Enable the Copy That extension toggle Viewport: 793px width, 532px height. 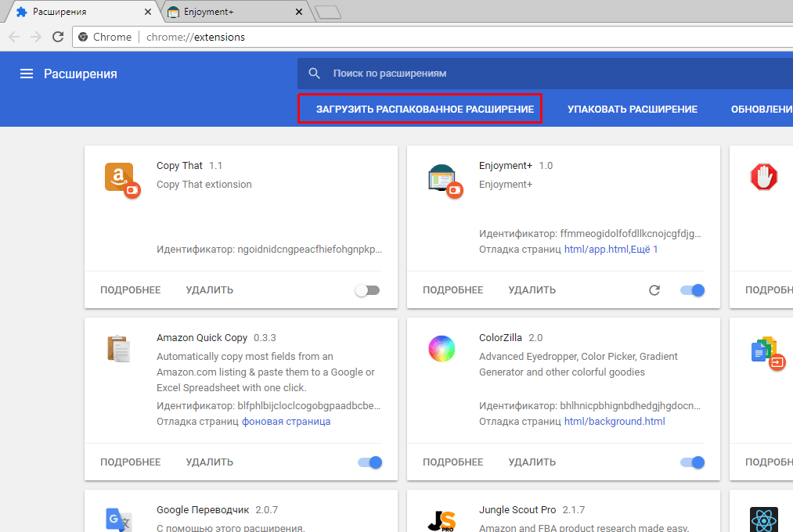(x=367, y=290)
